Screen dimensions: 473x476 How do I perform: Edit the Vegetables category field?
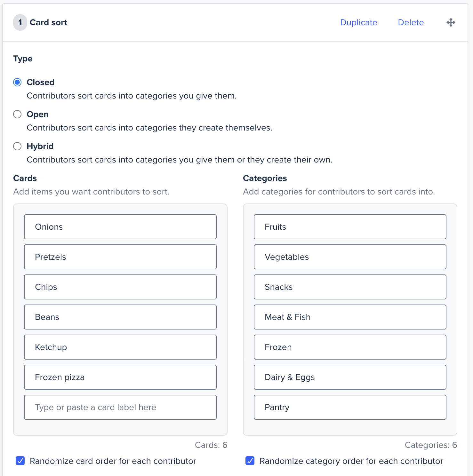point(350,257)
